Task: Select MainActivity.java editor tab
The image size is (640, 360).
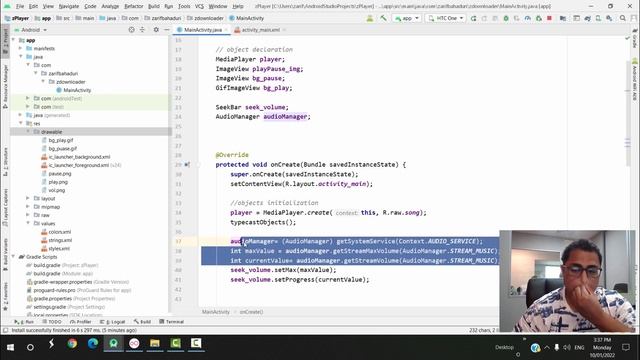Action: [x=202, y=30]
